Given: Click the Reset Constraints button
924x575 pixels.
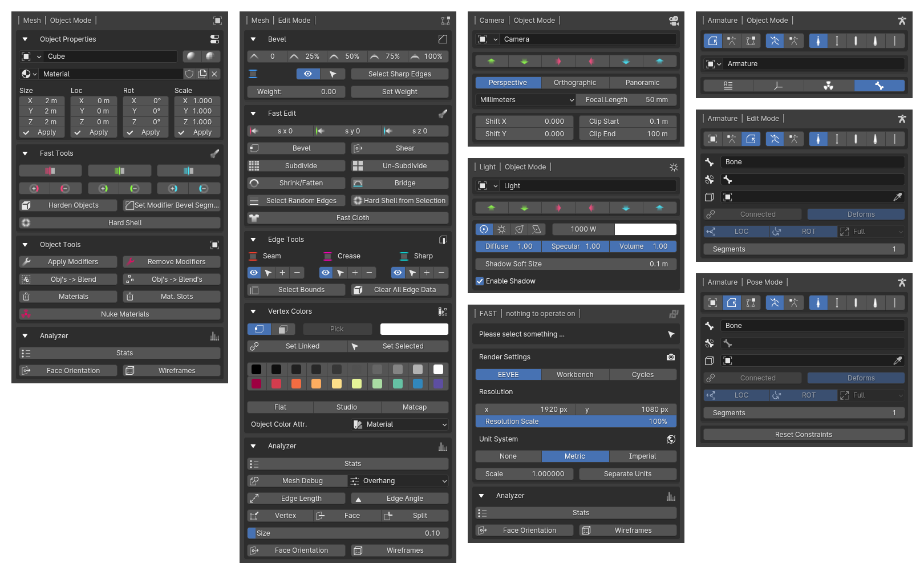Looking at the screenshot, I should (803, 435).
